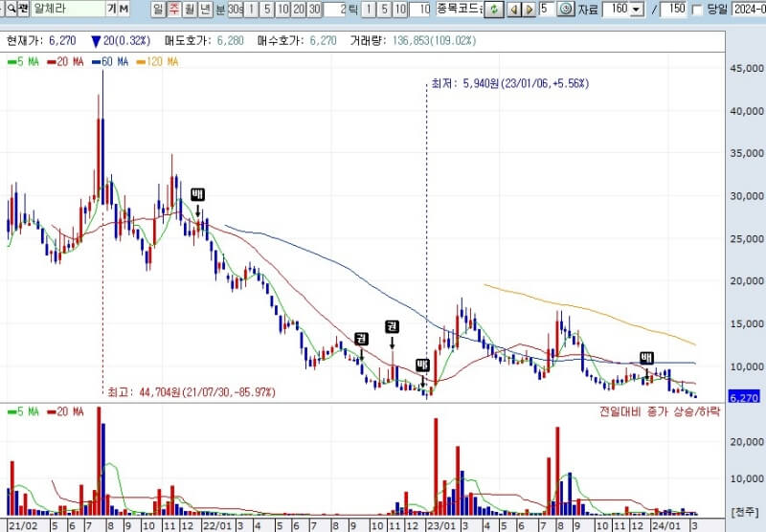Select the 일 daily chart period

tap(158, 9)
